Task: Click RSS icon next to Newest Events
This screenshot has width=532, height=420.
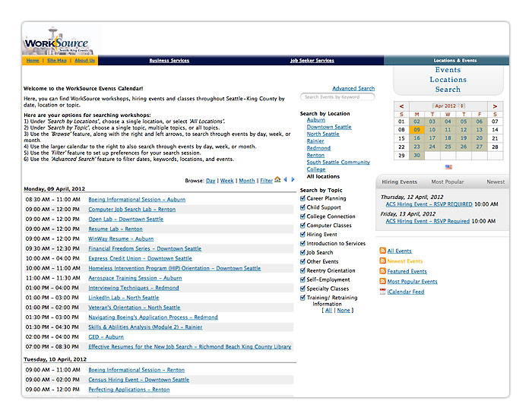Action: (383, 261)
